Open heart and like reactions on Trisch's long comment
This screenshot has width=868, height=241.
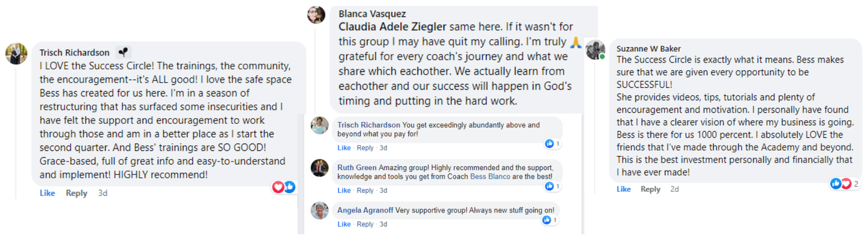(x=284, y=187)
